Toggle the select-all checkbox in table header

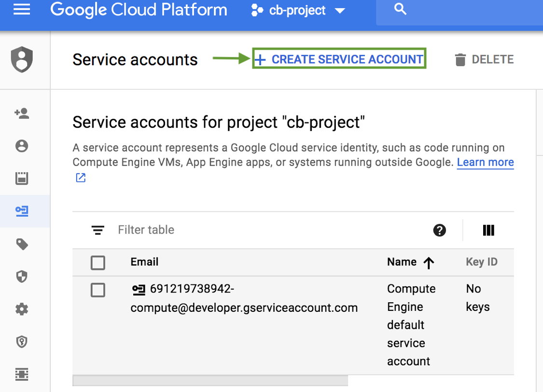point(98,263)
